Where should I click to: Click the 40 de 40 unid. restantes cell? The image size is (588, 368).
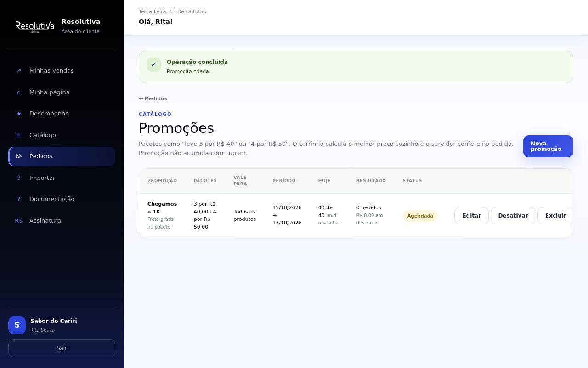click(329, 215)
